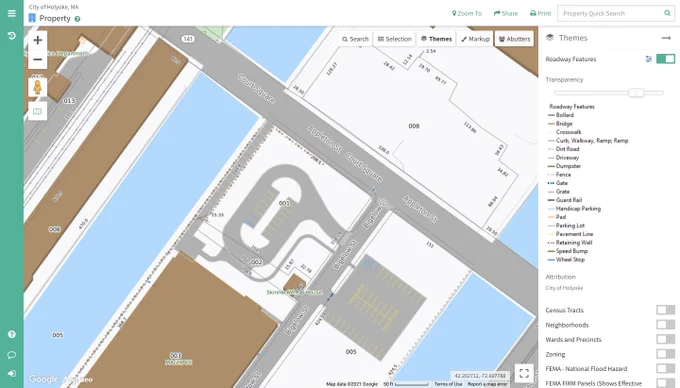Click Report a map error link
This screenshot has height=388, width=680.
487,384
